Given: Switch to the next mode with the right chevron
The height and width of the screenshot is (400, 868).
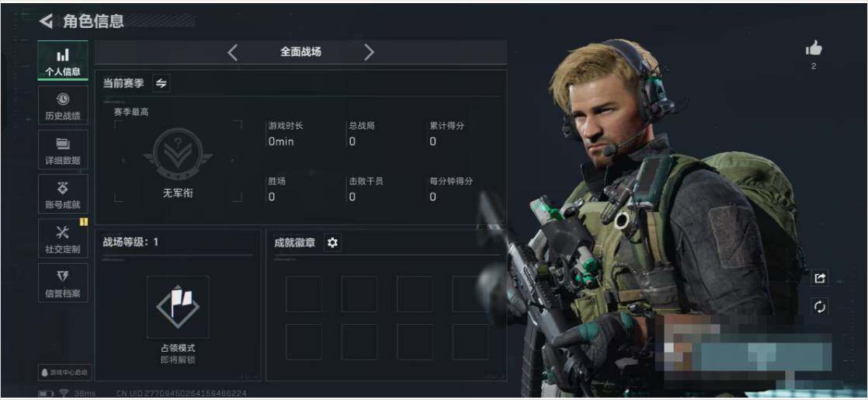Looking at the screenshot, I should (369, 53).
